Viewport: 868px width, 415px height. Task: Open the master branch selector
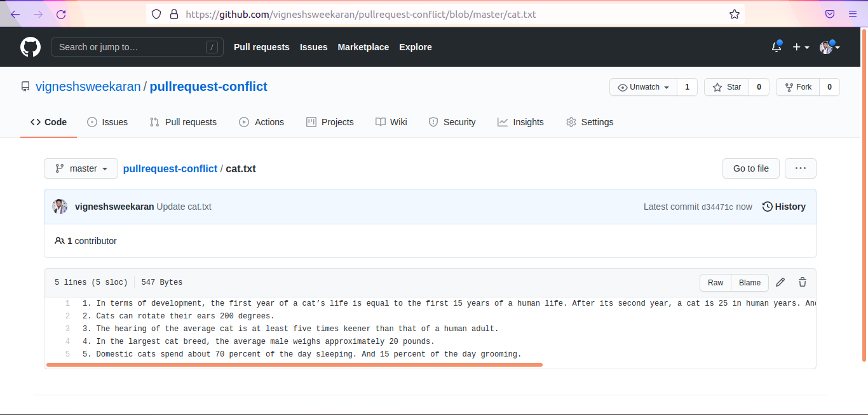pos(81,168)
